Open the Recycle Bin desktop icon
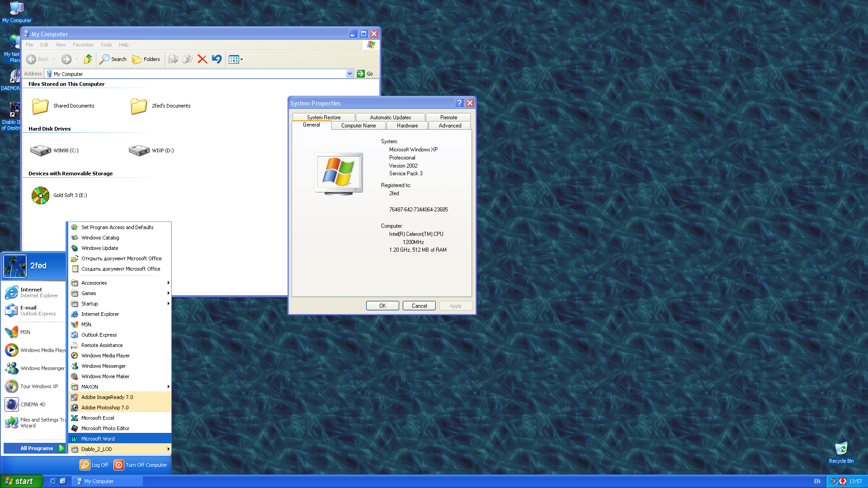This screenshot has width=868, height=488. click(x=841, y=452)
